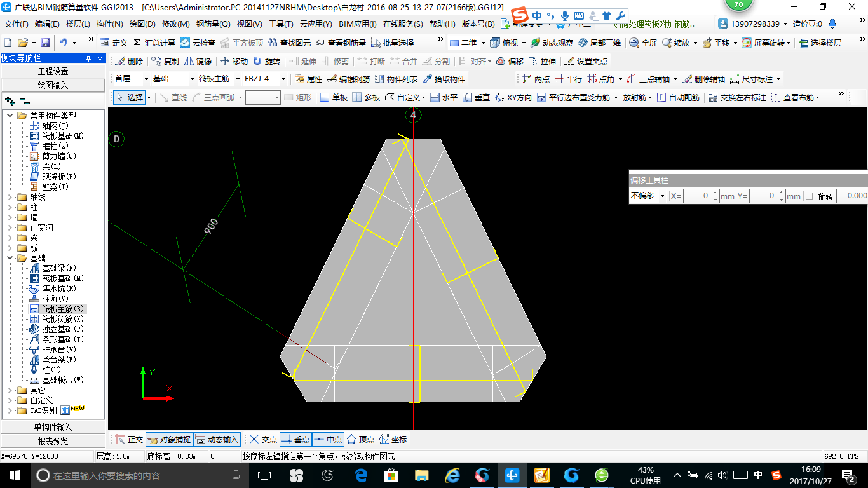Toggle 坐标 coordinate snap
The image size is (868, 488).
[x=393, y=439]
